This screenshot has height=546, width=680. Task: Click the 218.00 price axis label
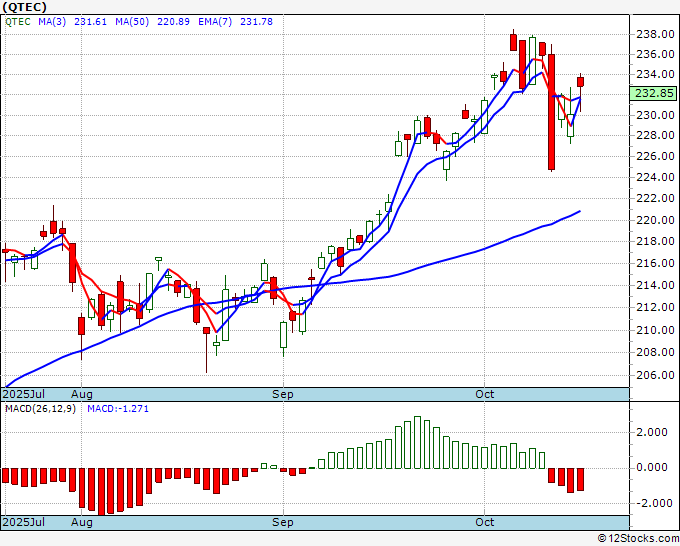pyautogui.click(x=655, y=242)
